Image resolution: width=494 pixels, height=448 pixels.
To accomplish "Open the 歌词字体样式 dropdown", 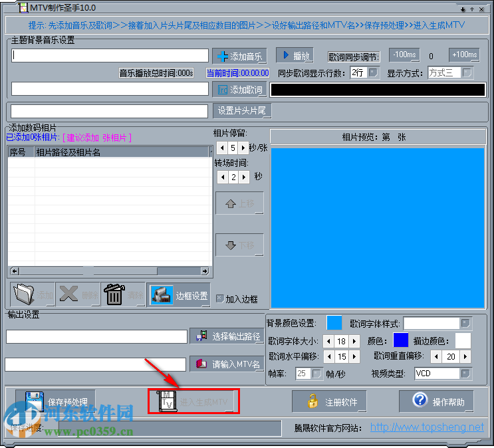I will point(465,323).
